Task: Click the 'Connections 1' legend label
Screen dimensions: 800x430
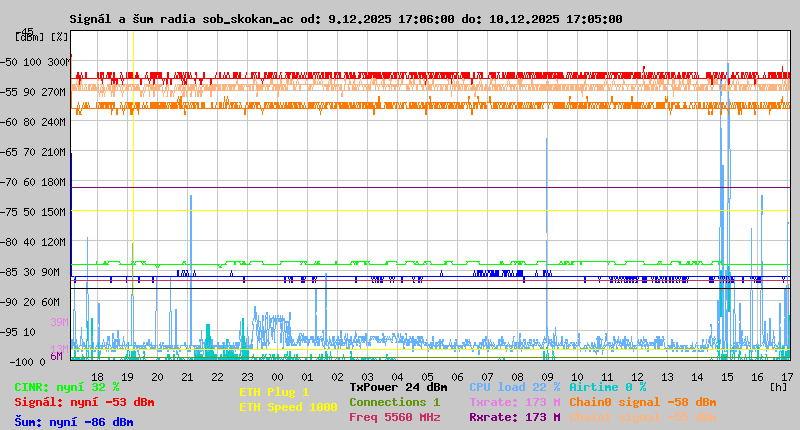Action: point(394,402)
